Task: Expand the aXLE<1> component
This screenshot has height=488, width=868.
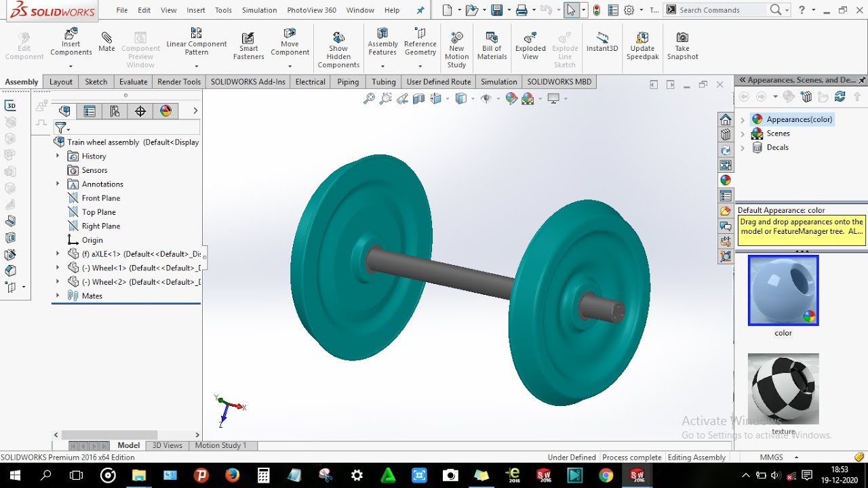Action: (x=58, y=253)
